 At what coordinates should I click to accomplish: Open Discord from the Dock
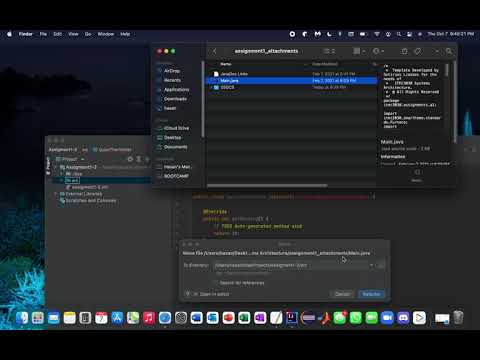403,318
